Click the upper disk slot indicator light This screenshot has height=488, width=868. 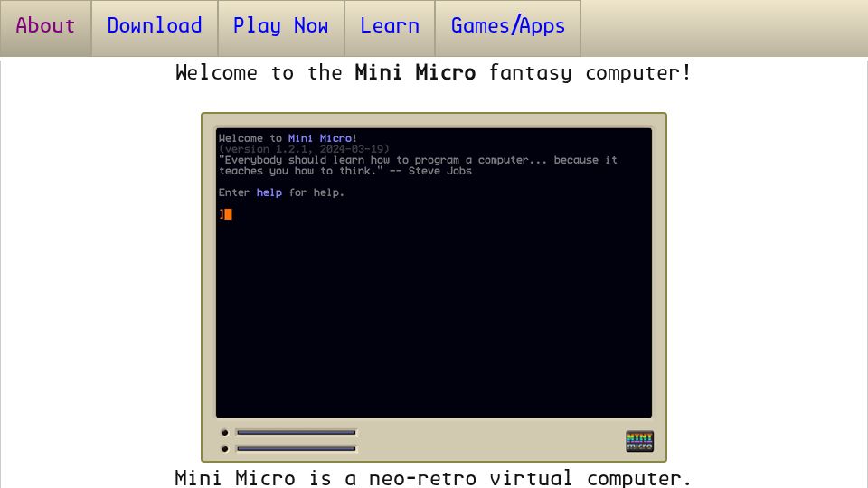pyautogui.click(x=225, y=433)
